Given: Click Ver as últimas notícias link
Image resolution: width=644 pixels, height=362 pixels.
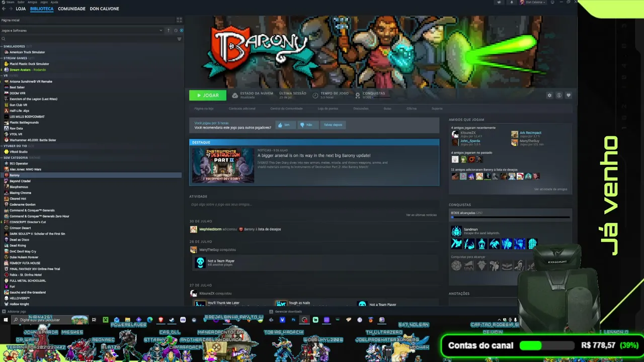Looking at the screenshot, I should 421,215.
